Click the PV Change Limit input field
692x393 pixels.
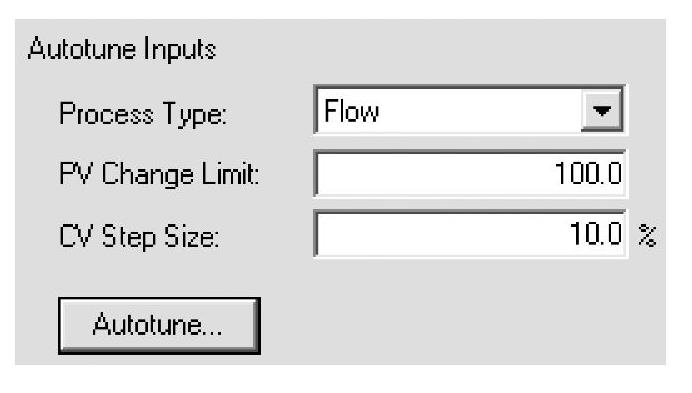point(470,173)
